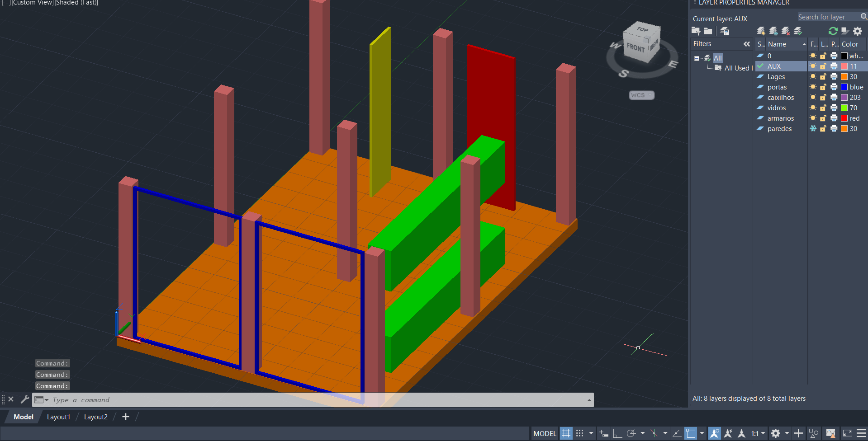
Task: Expand command history arrow at command line
Action: (589, 400)
